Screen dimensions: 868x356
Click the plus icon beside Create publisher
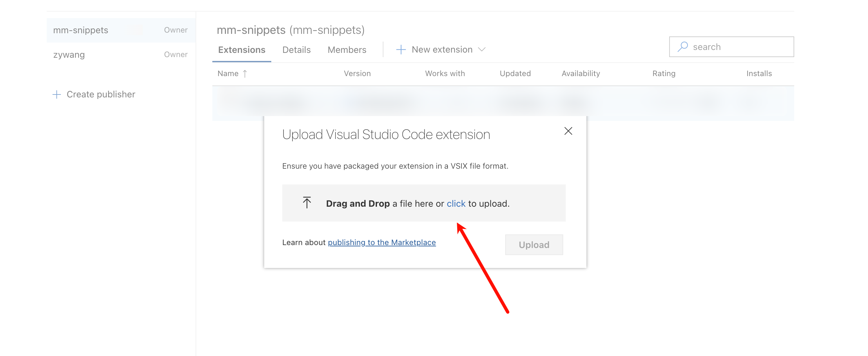pos(57,94)
